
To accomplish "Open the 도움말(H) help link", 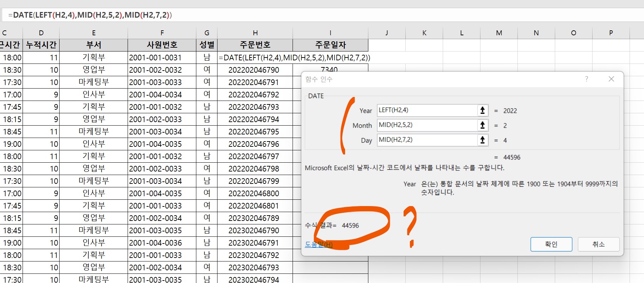I will pos(319,244).
